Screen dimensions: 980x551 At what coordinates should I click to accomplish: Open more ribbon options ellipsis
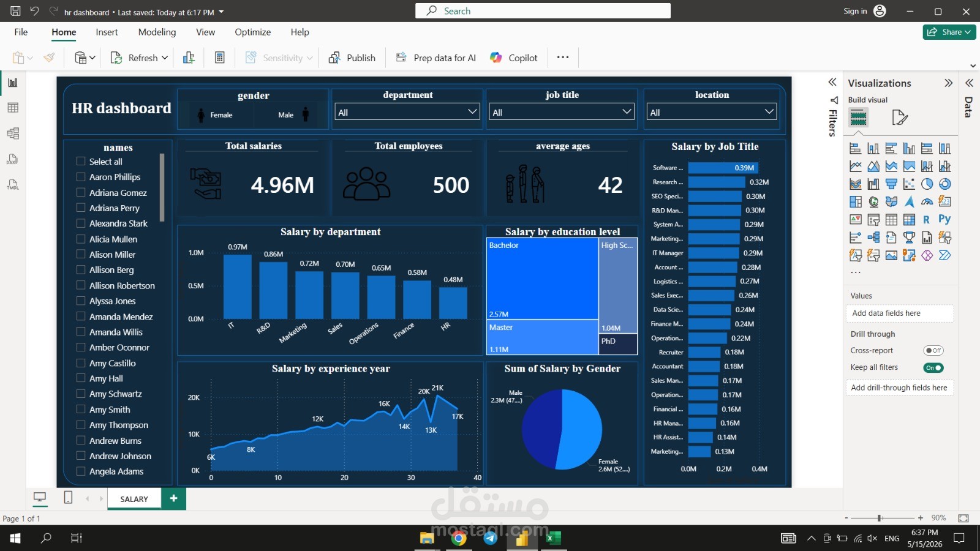pyautogui.click(x=563, y=57)
